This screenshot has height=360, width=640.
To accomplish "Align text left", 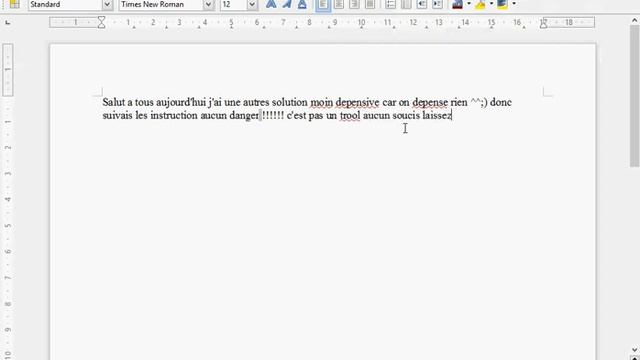I will (x=323, y=4).
